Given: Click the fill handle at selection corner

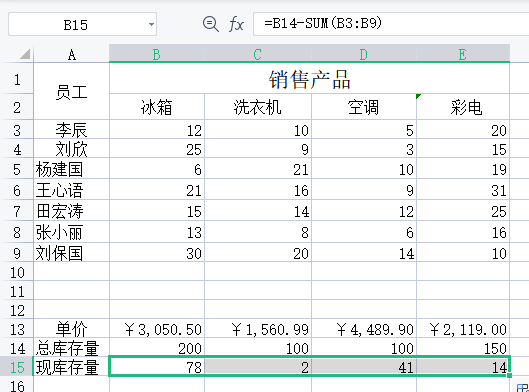Looking at the screenshot, I should coord(509,375).
